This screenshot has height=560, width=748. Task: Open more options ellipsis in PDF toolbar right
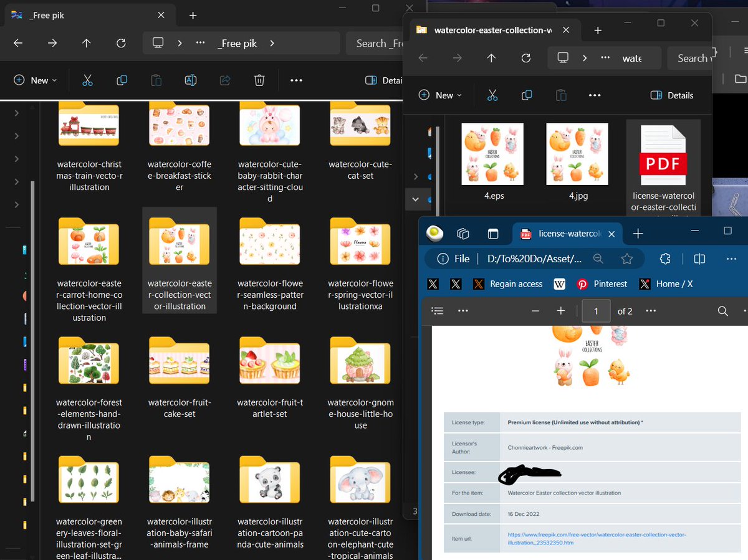point(651,311)
